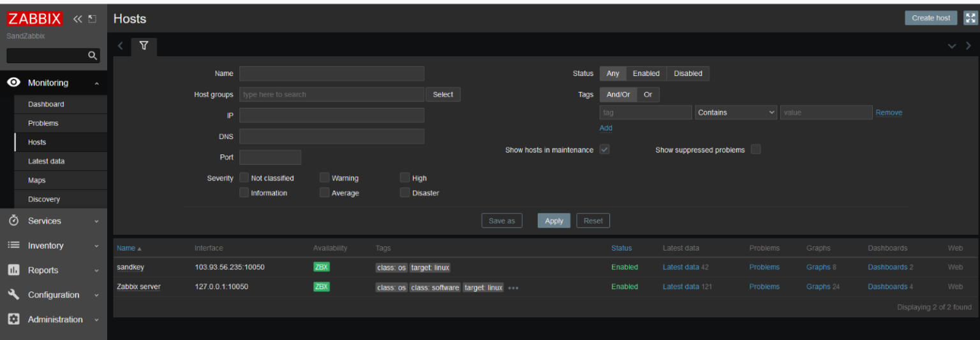Open the Contains tag operator dropdown

(x=736, y=112)
